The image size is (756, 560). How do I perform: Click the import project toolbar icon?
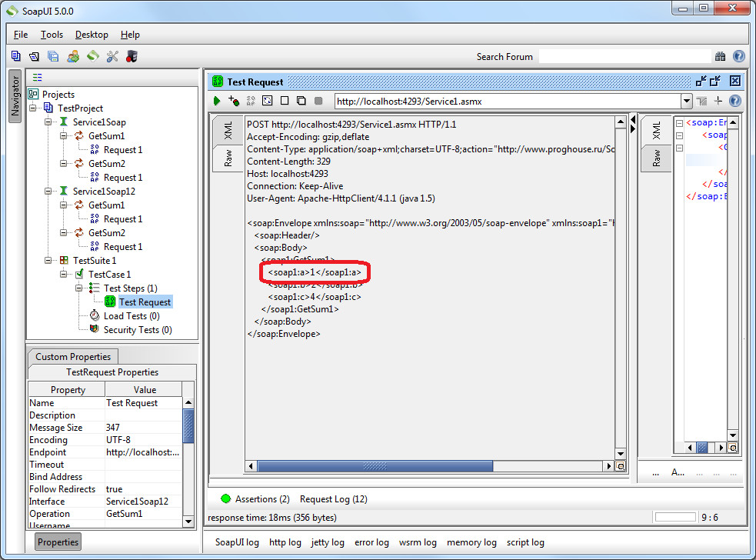pos(35,56)
